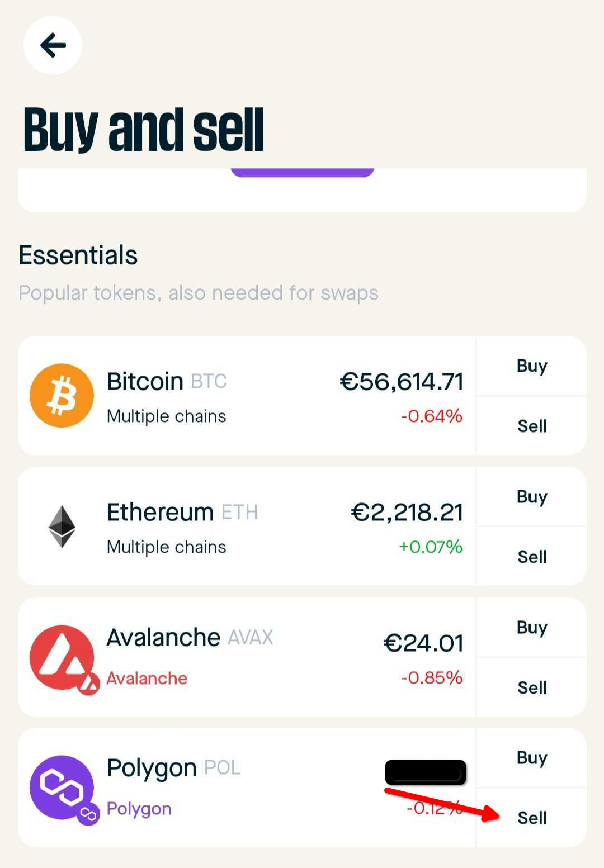Click the purple Polygon logo
Screen dimensions: 604x868
pos(62,788)
